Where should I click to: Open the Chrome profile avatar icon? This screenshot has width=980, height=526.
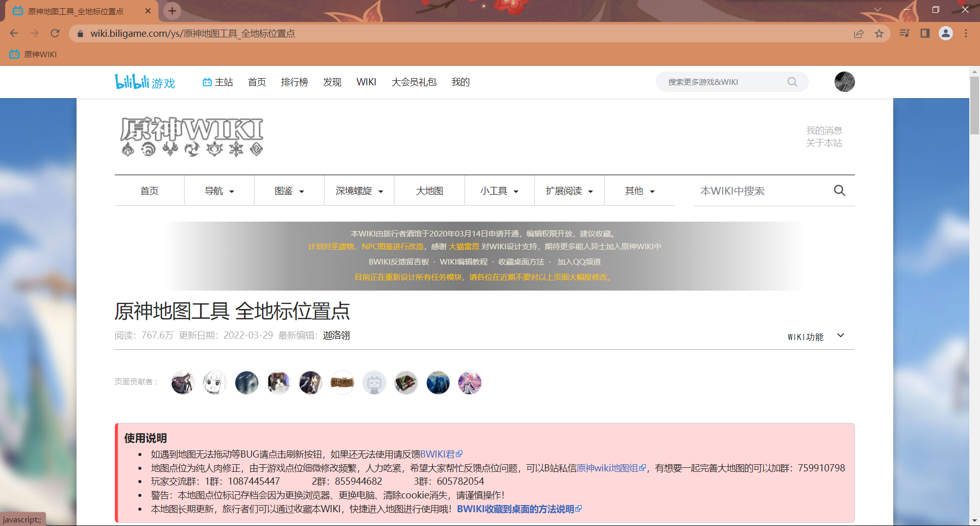[x=946, y=33]
